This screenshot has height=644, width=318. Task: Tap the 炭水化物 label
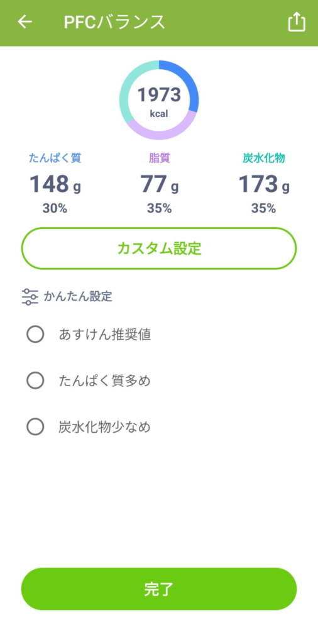(x=264, y=158)
